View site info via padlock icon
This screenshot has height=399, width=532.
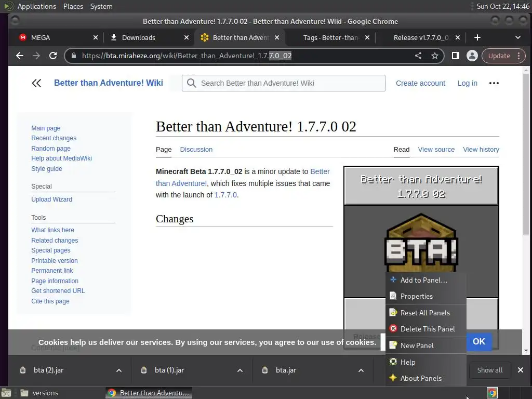(x=74, y=56)
